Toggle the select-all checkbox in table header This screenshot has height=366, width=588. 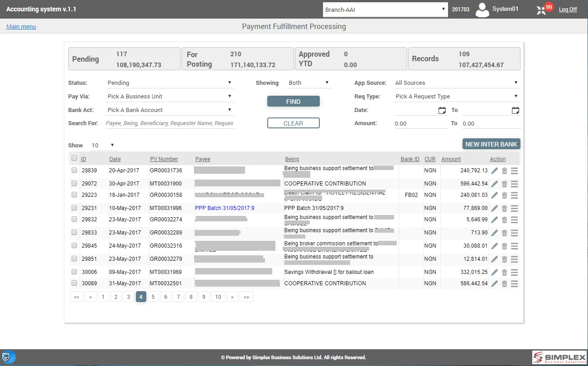[74, 158]
